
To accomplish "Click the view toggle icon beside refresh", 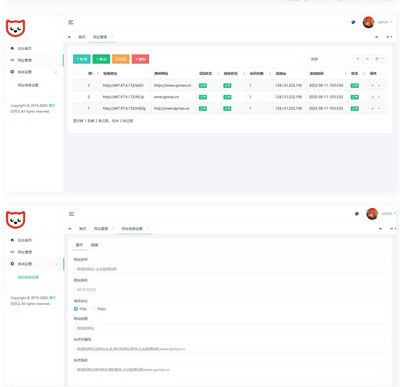I will pos(367,59).
